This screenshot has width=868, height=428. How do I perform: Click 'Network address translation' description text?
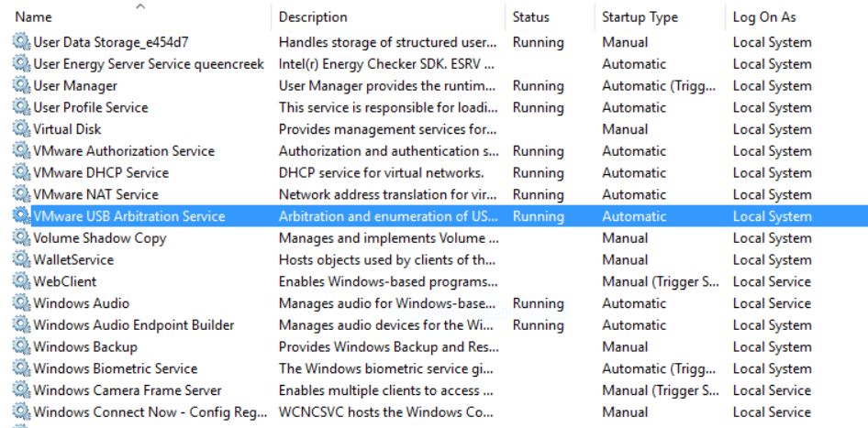[x=388, y=194]
